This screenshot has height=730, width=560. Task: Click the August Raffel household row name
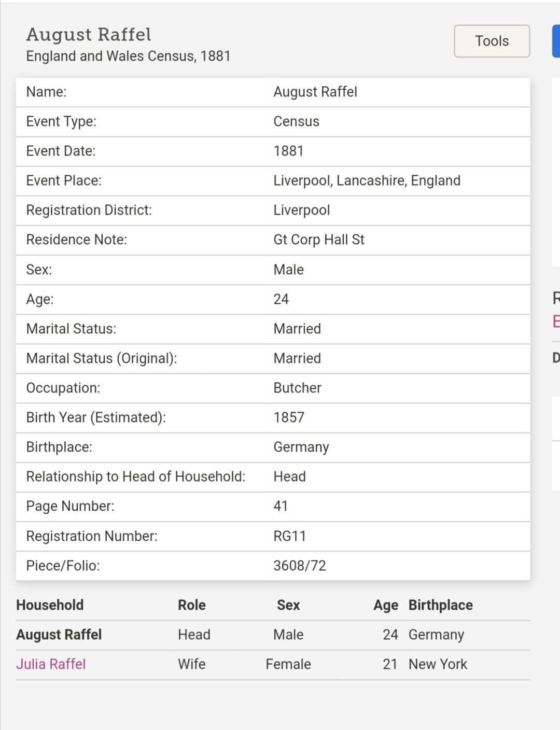pyautogui.click(x=59, y=635)
